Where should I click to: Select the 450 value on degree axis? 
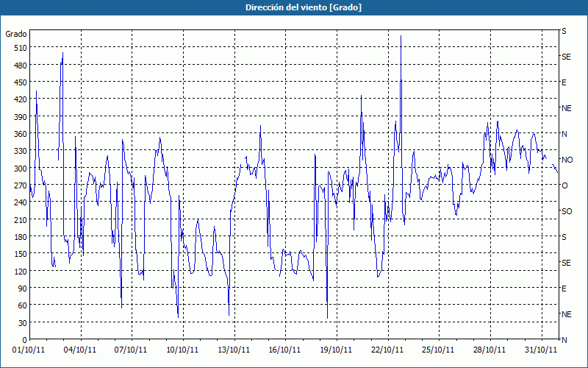(x=21, y=82)
